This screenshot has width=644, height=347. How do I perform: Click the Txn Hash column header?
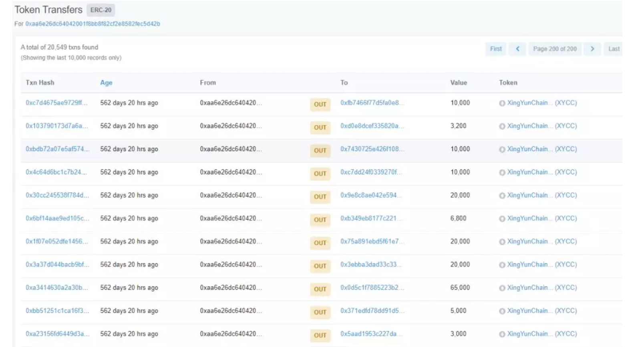pos(40,83)
